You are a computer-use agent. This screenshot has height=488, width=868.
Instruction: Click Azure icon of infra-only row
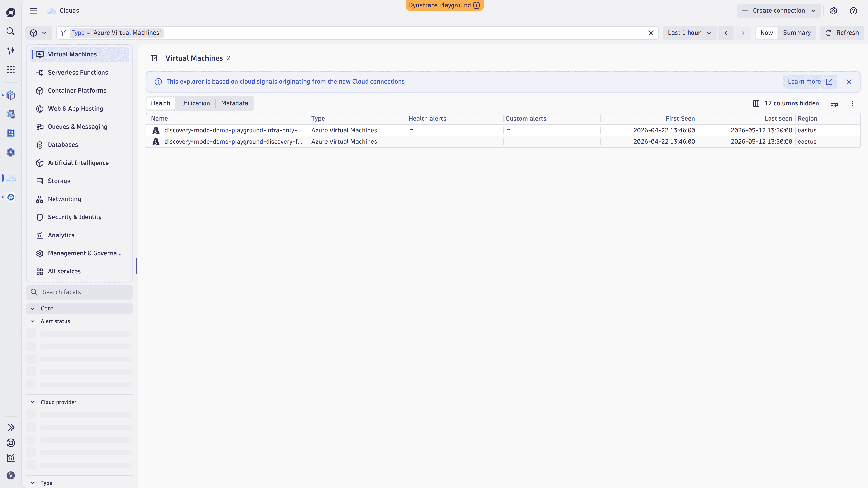156,130
